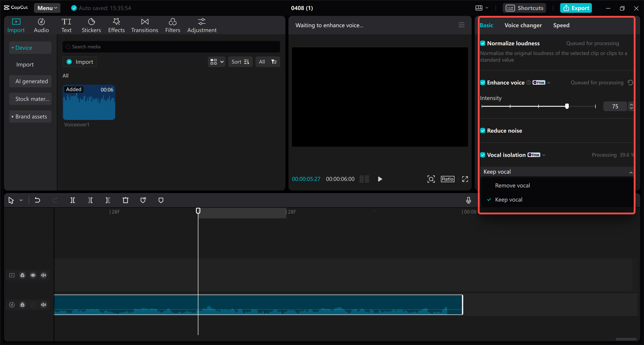Select the Voiceover1 clip thumbnail

(89, 103)
